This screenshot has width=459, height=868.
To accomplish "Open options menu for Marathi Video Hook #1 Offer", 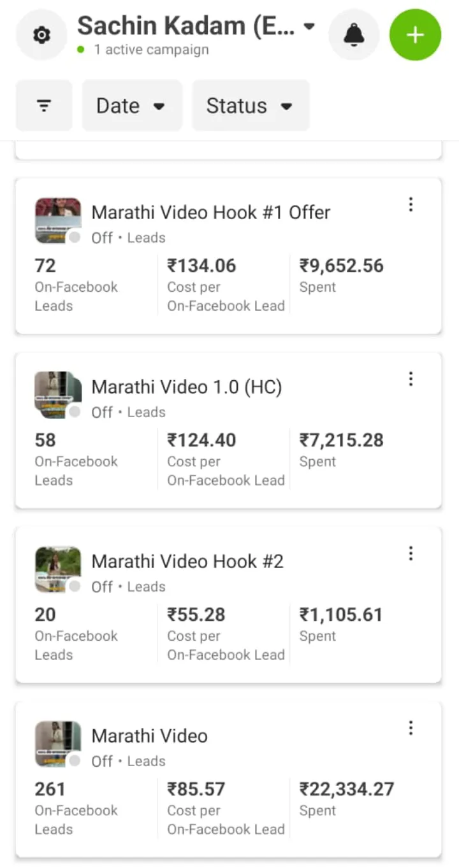I will tap(411, 204).
